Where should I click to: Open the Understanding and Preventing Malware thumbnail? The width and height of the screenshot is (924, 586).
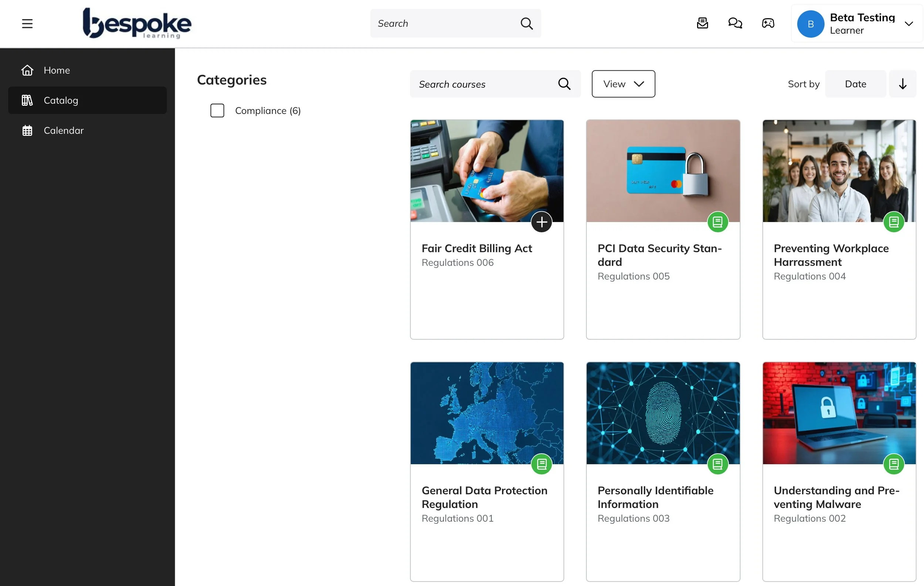pyautogui.click(x=839, y=413)
